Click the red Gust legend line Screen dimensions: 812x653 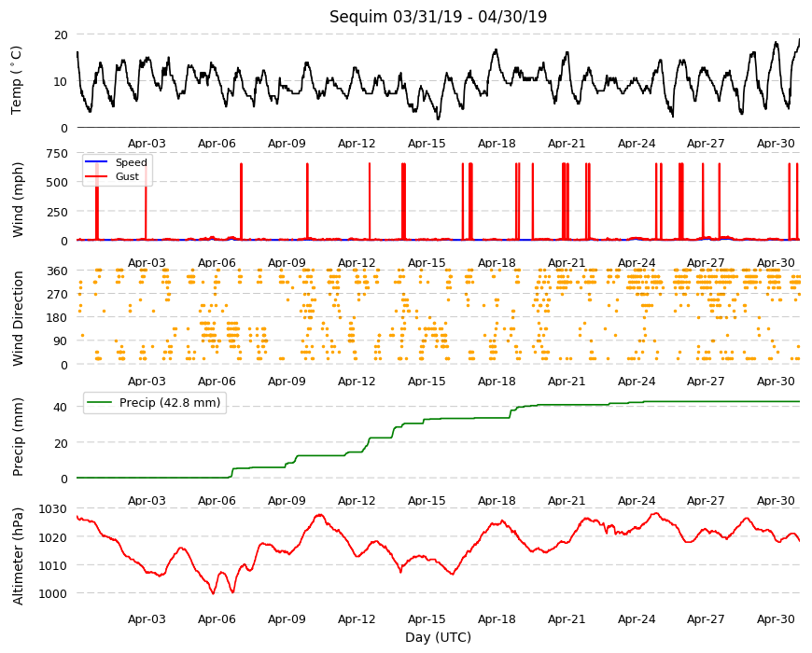coord(96,176)
